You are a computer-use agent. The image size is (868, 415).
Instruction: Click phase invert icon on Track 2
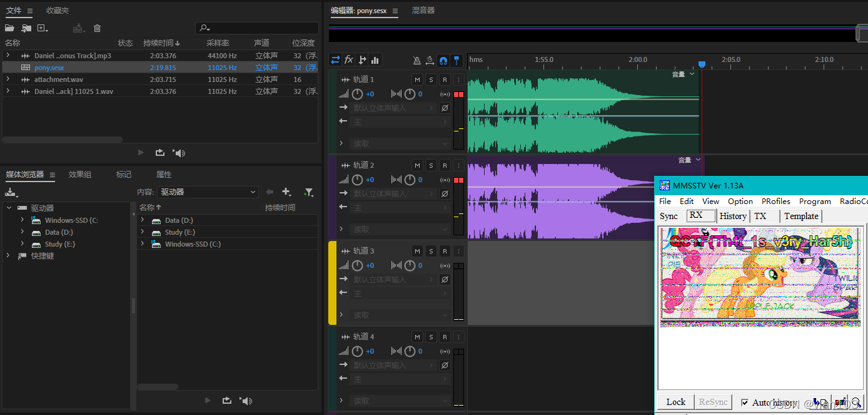(445, 193)
